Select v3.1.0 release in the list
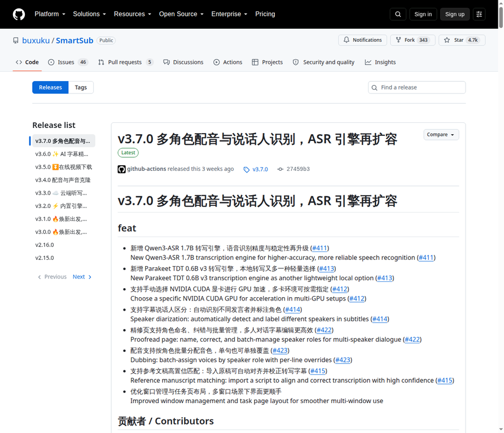The width and height of the screenshot is (504, 433). 64,219
